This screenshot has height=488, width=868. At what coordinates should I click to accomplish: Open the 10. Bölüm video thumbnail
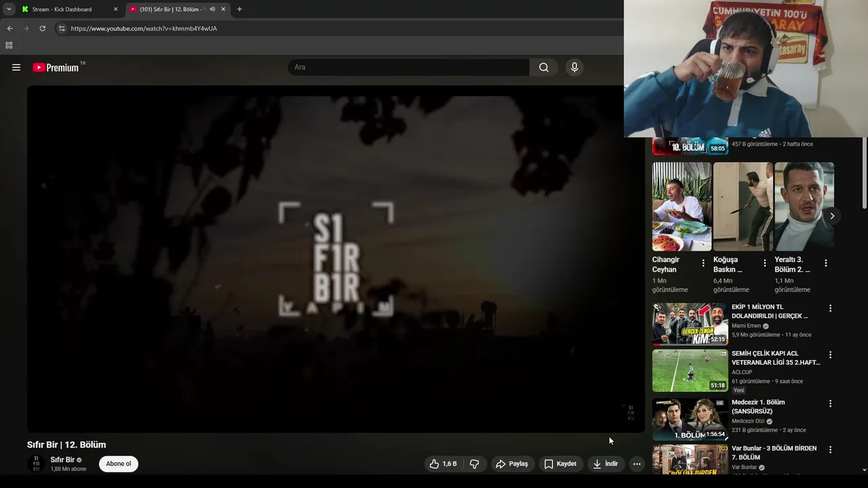pos(690,146)
